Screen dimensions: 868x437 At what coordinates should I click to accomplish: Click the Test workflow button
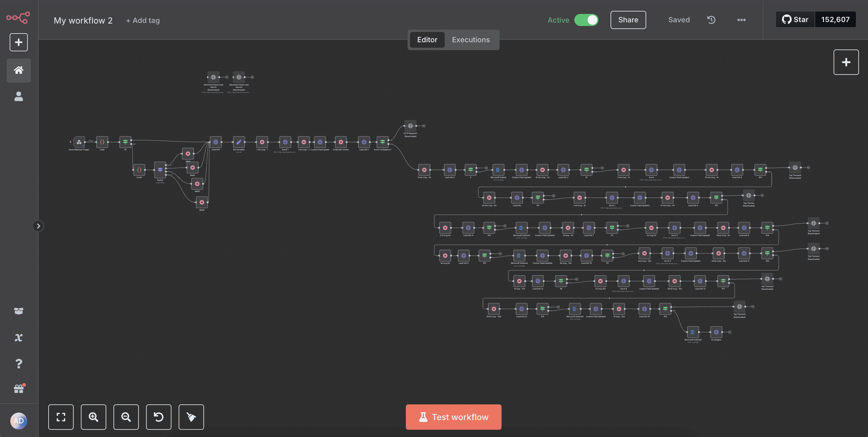click(x=453, y=417)
